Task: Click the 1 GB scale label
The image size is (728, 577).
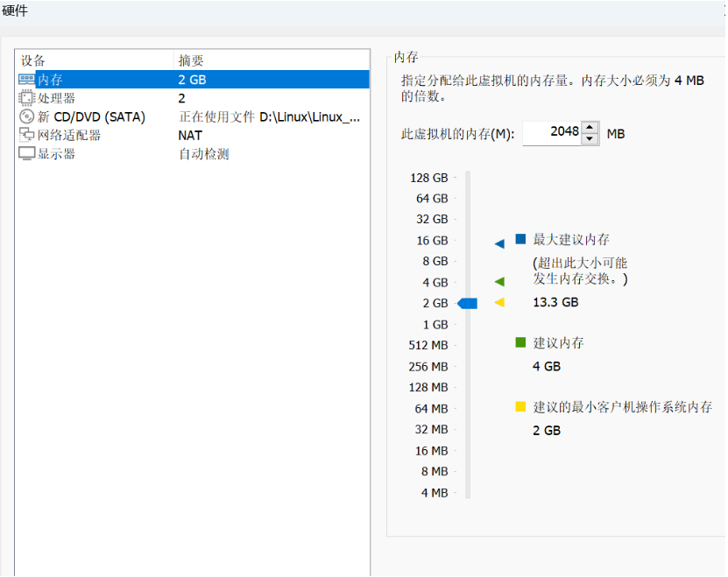Action: pyautogui.click(x=435, y=325)
